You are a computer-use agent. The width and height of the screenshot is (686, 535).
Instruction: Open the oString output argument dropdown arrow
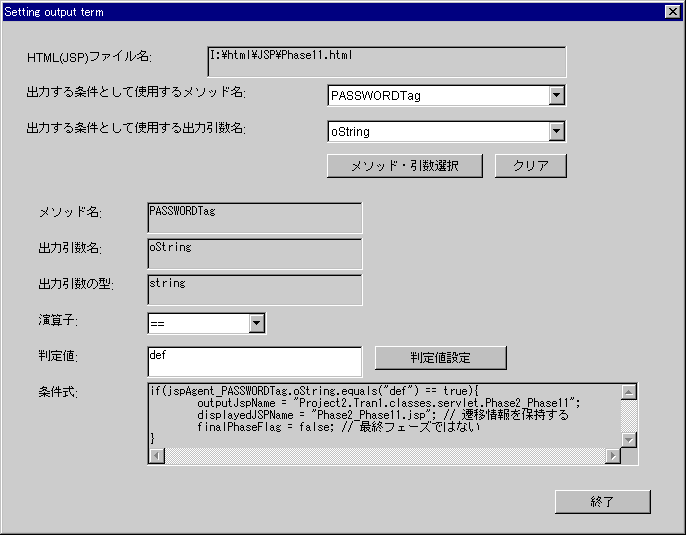pyautogui.click(x=556, y=131)
